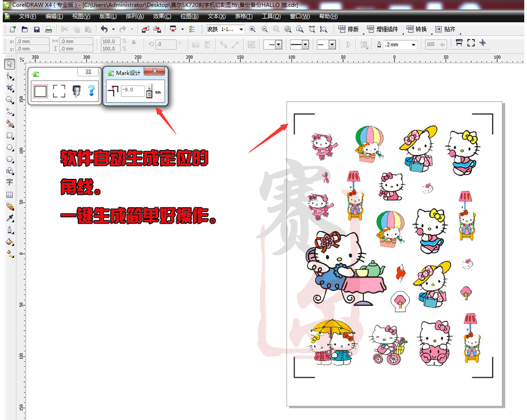
Task: Open the 视图(V) menu
Action: [x=81, y=16]
